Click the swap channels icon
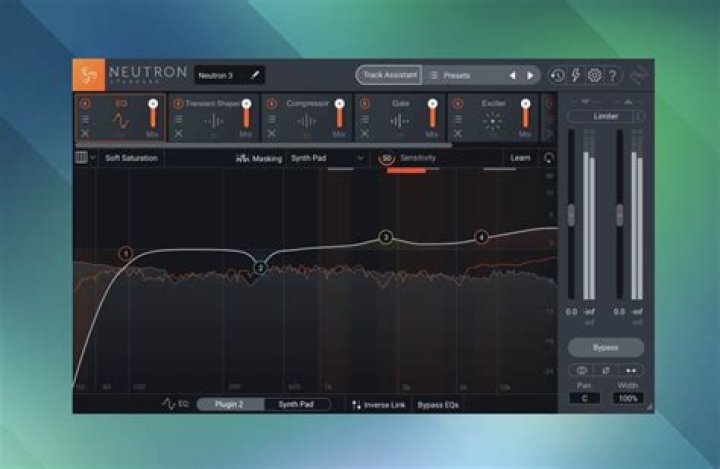 click(631, 370)
